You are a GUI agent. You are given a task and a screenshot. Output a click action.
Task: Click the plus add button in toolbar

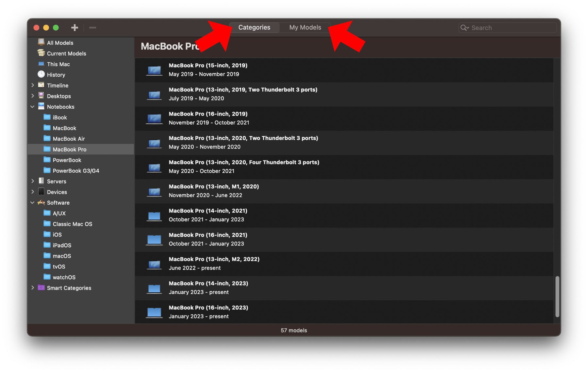point(74,28)
